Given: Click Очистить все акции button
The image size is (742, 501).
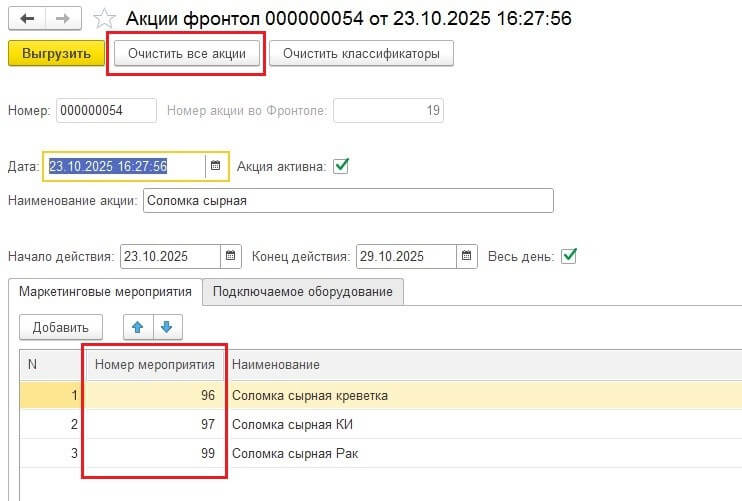Looking at the screenshot, I should 187,53.
